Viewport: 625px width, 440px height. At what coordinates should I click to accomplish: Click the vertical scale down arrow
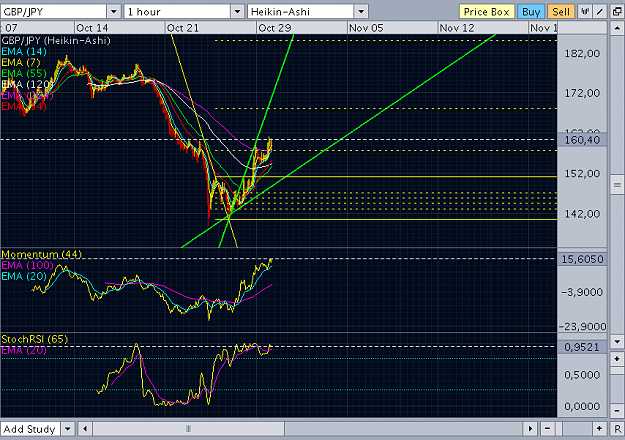click(617, 342)
